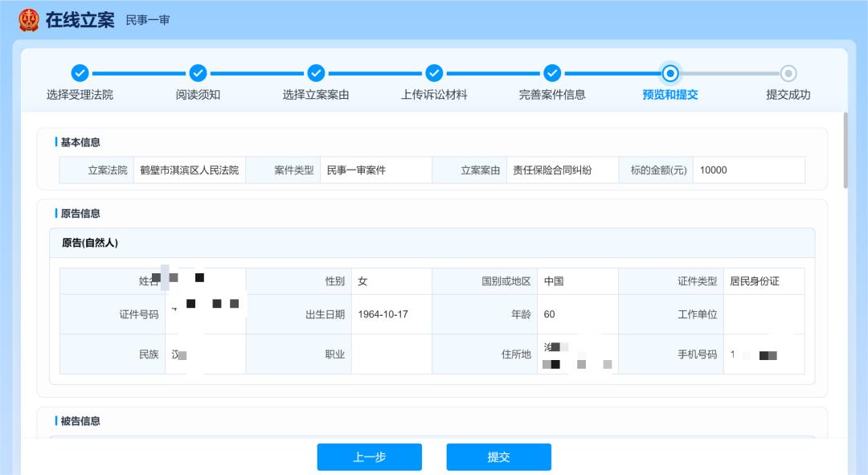
Task: Click the 原告信息 section header
Action: 80,214
